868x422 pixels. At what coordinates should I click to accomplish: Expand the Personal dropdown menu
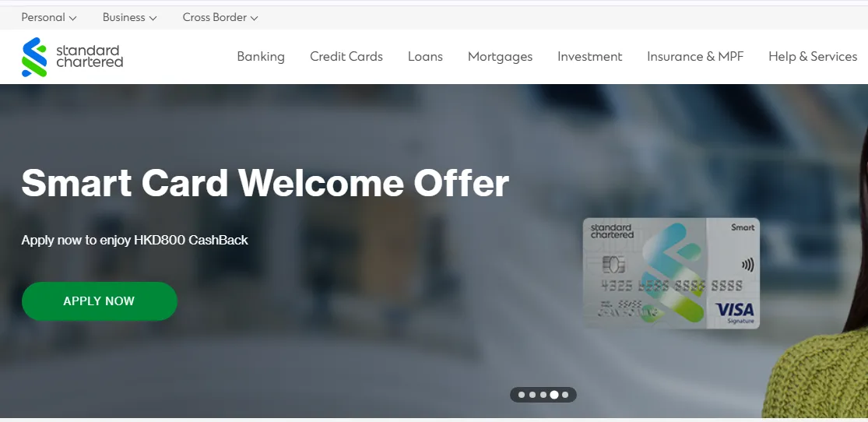pos(49,18)
